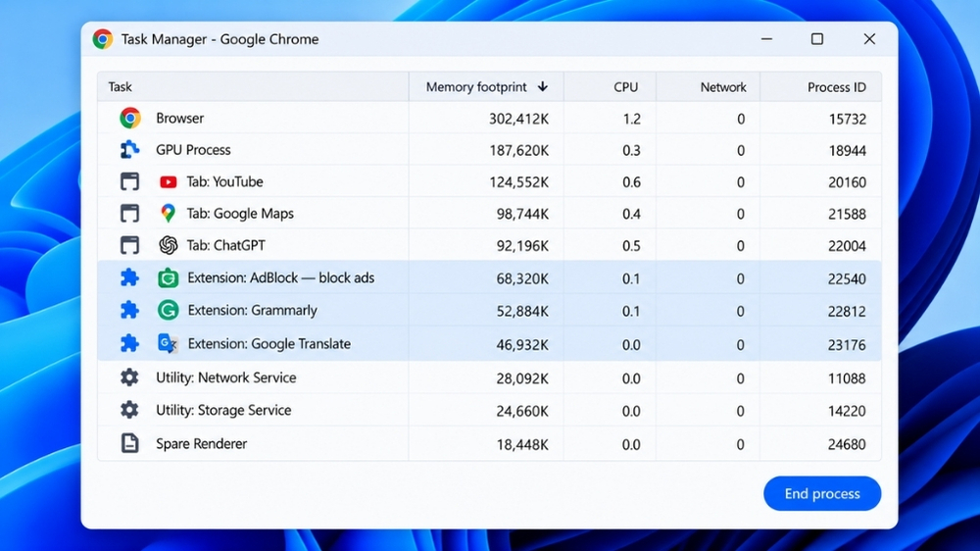
Task: Select the Tab: Google Maps task
Action: click(489, 214)
